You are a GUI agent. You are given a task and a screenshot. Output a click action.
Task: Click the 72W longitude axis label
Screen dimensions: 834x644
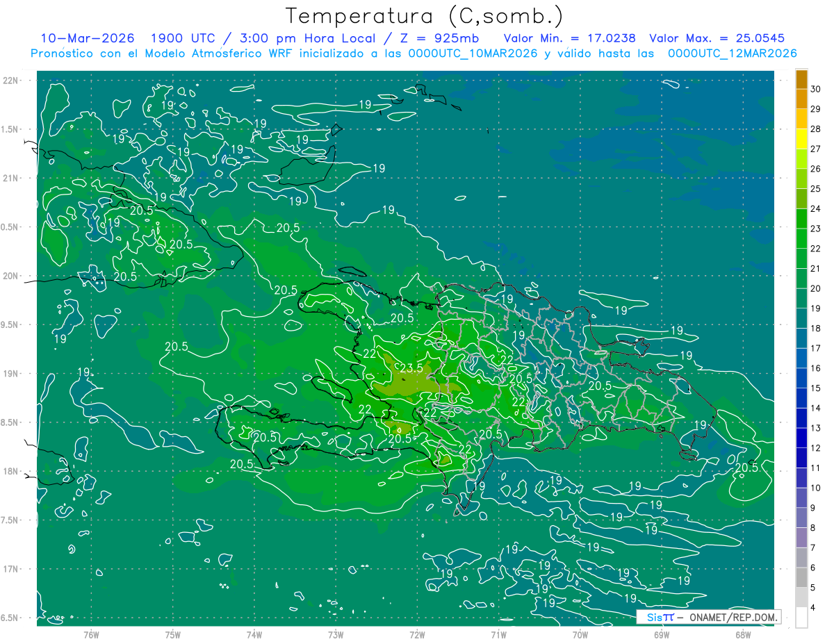(417, 635)
